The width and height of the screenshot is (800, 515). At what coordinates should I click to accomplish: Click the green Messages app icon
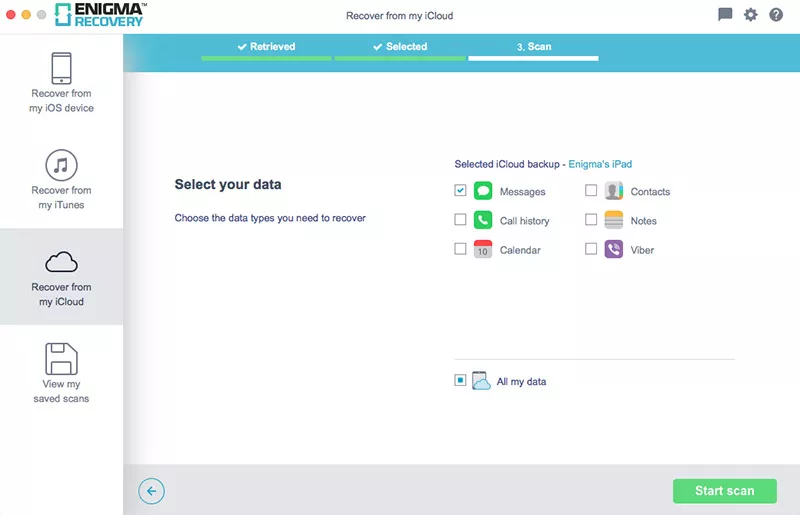(483, 191)
